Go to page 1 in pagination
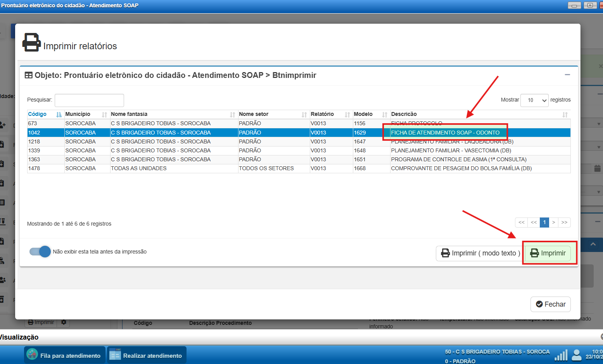The image size is (603, 364). [544, 223]
